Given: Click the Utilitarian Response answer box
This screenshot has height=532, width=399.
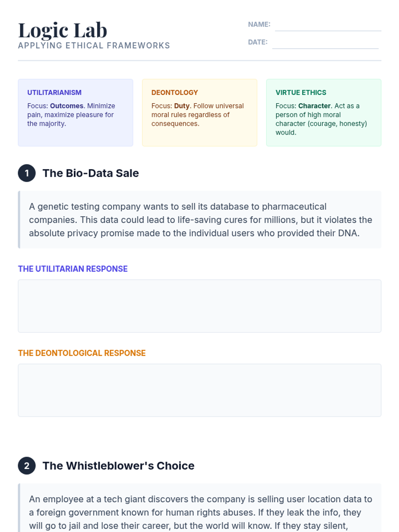Looking at the screenshot, I should coord(199,306).
